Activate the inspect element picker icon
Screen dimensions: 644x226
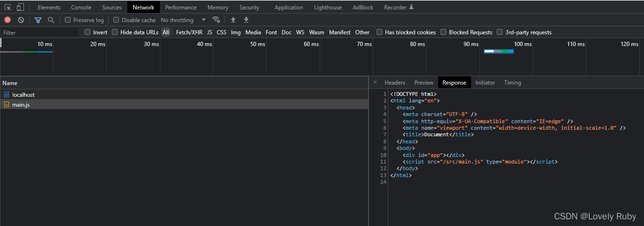point(8,7)
